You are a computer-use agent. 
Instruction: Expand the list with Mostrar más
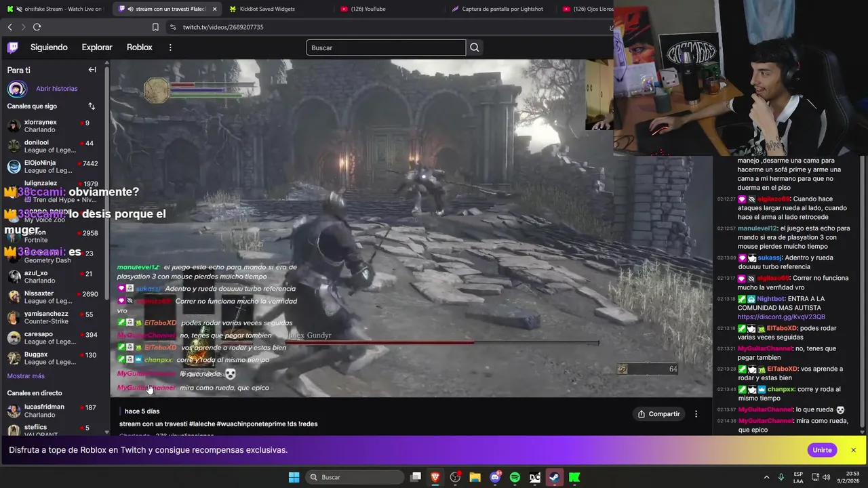coord(26,376)
